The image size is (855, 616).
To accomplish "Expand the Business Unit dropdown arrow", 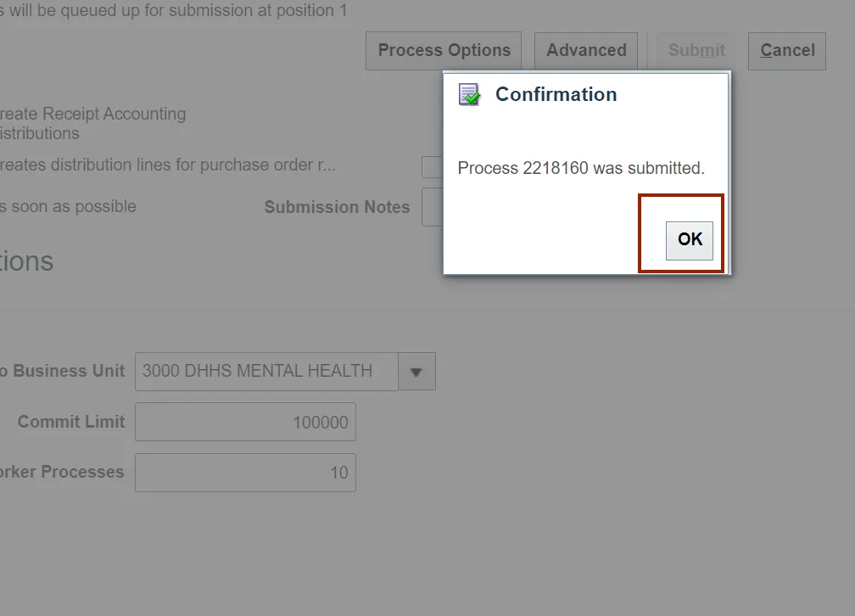I will click(416, 372).
